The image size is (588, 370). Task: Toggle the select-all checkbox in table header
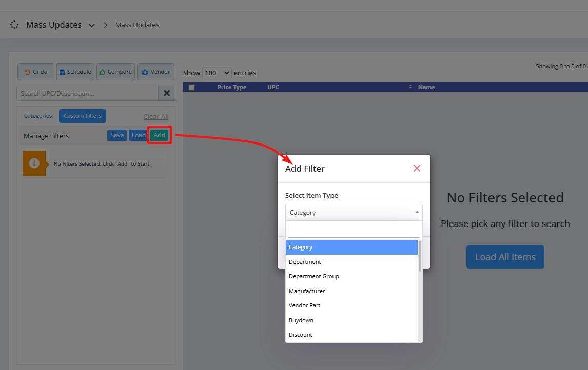coord(191,87)
